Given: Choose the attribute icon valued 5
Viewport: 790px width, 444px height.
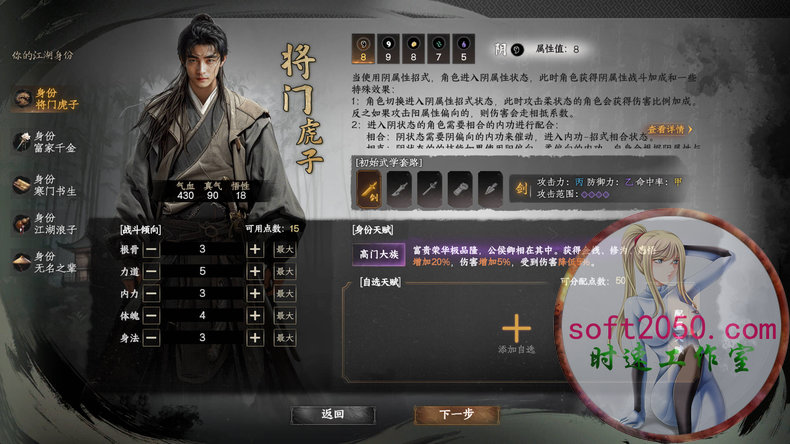Looking at the screenshot, I should [x=464, y=49].
